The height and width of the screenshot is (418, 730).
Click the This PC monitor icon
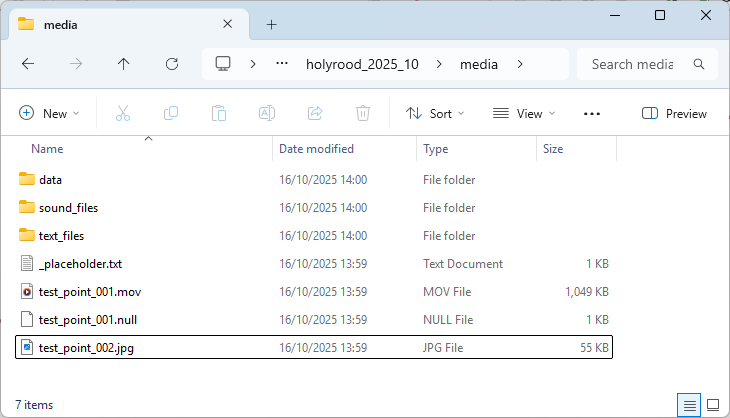(x=223, y=64)
